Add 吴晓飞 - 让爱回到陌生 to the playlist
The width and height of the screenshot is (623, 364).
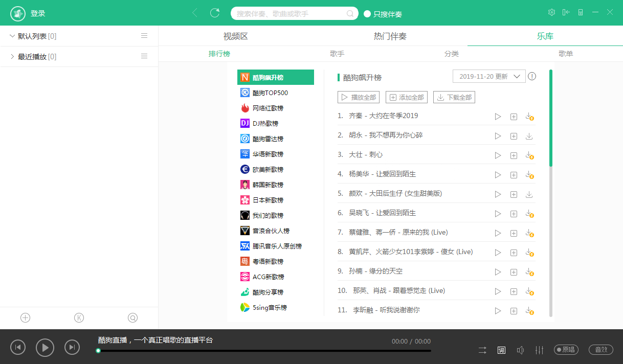click(514, 214)
